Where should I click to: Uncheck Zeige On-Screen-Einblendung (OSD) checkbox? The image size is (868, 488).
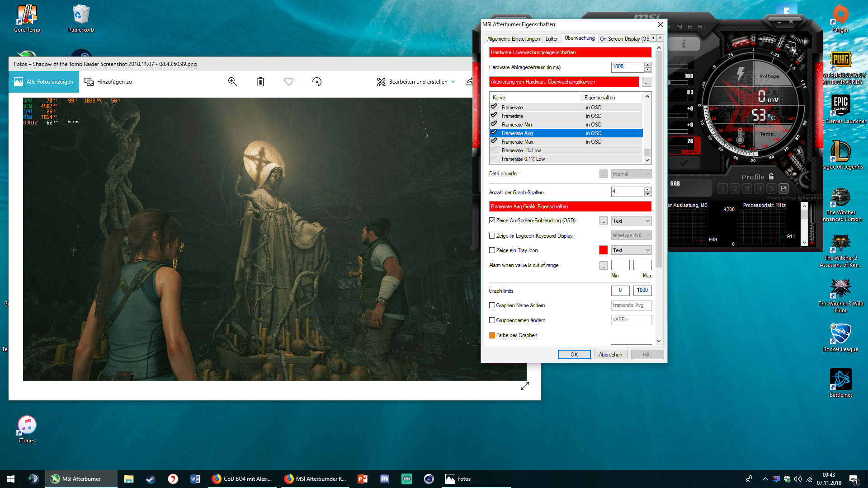pos(492,221)
